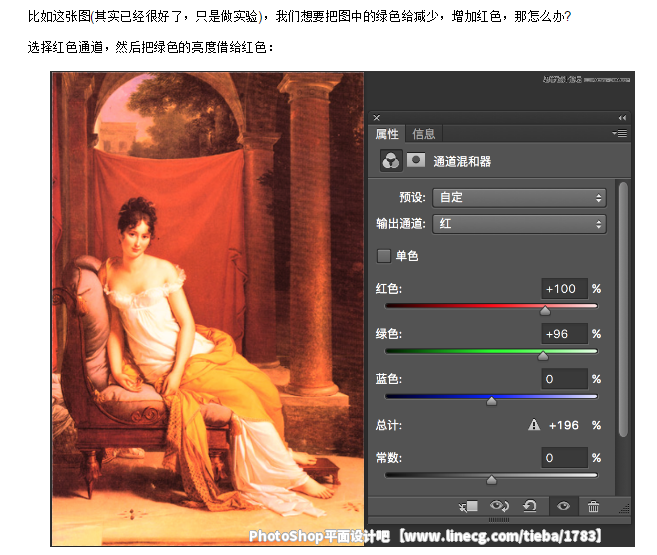Reset adjustment to defaults icon

click(530, 506)
